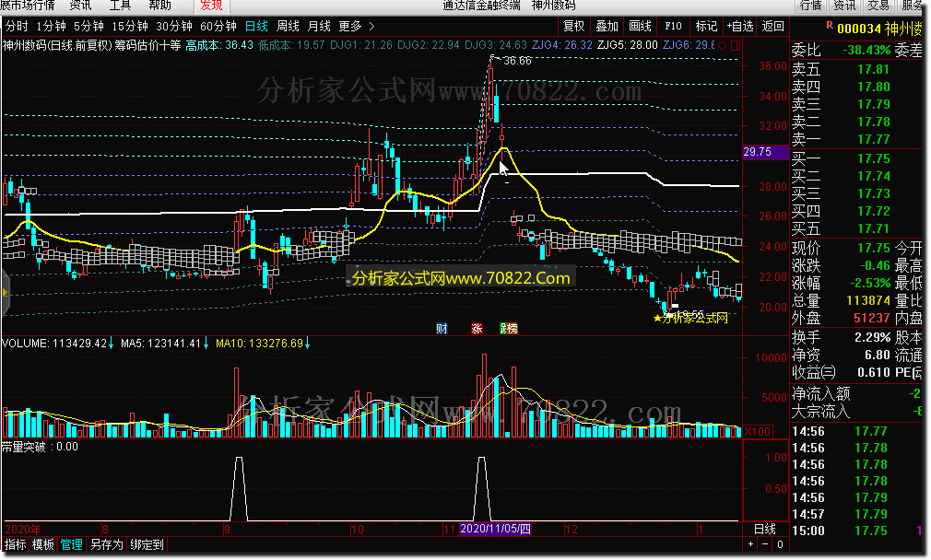Click arrow next to MA5 value
This screenshot has height=560, width=931.
tap(206, 344)
